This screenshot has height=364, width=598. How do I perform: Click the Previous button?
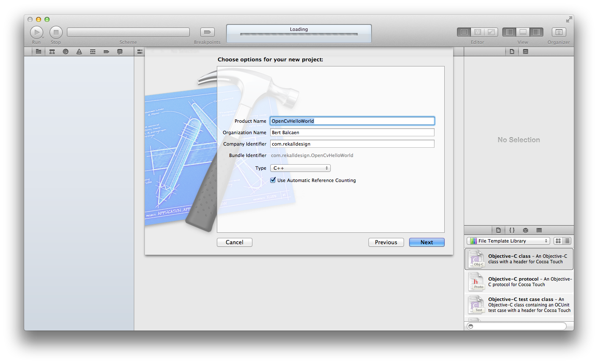point(386,242)
